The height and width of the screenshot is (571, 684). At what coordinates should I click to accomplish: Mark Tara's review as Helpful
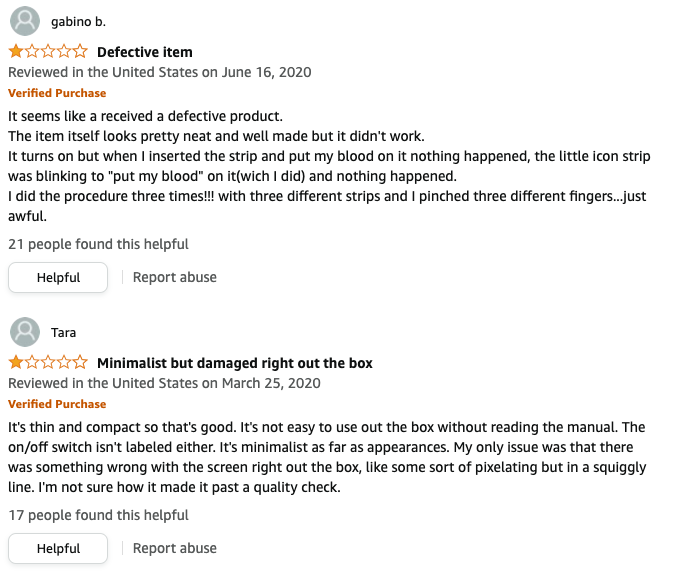pos(58,548)
